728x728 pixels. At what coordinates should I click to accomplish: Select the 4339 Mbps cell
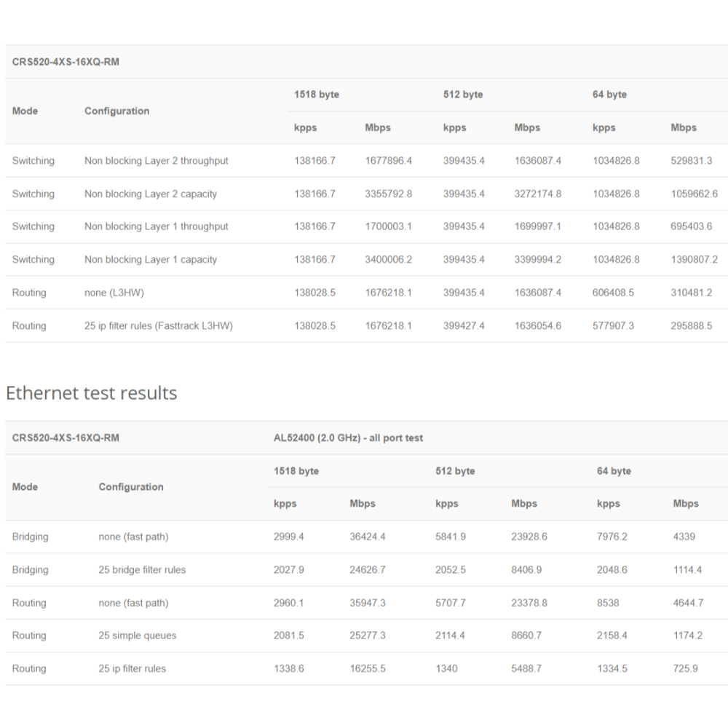tap(684, 537)
